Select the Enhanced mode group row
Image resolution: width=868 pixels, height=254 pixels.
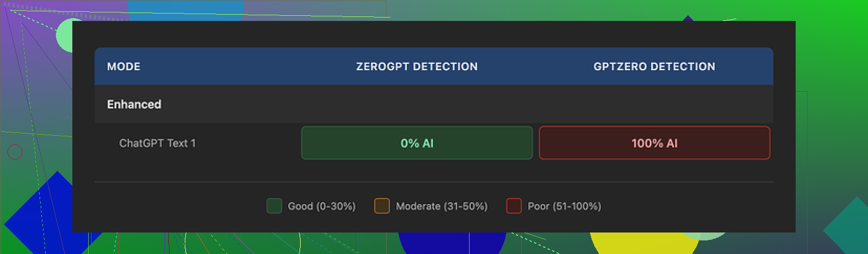[134, 105]
